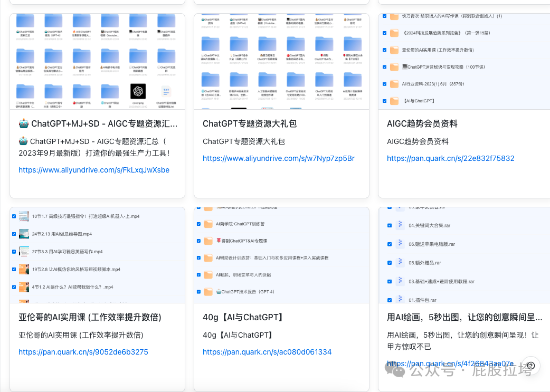
Task: Click folder icon for ChatGPT技术报告（GPT-4）
Action: point(208,292)
